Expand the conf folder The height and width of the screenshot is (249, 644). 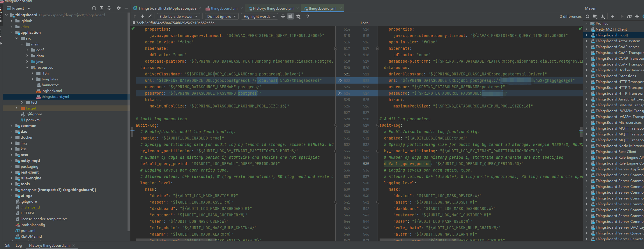(27, 50)
